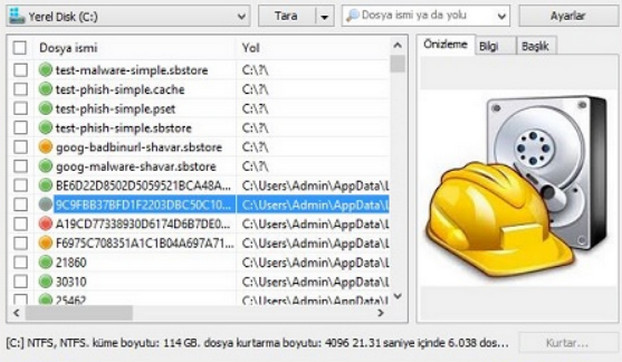Click the status bar text starting with [C:] NTFS
Screen dimensions: 622x362
tap(257, 343)
